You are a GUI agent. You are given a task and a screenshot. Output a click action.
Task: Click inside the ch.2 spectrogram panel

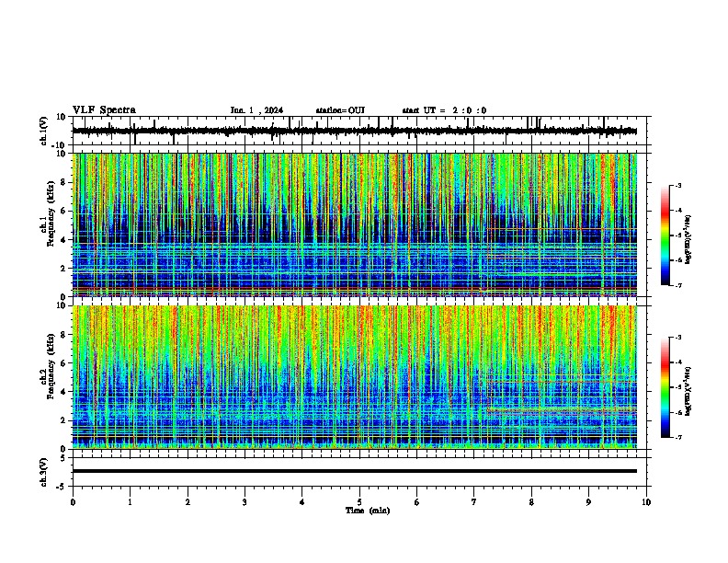[355, 377]
